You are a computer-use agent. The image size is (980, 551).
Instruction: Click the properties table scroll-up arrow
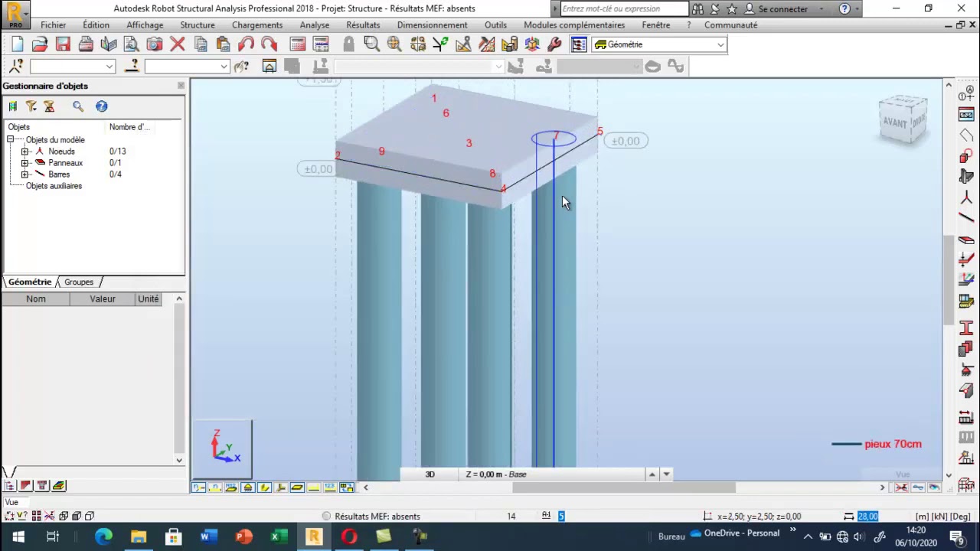pyautogui.click(x=179, y=299)
